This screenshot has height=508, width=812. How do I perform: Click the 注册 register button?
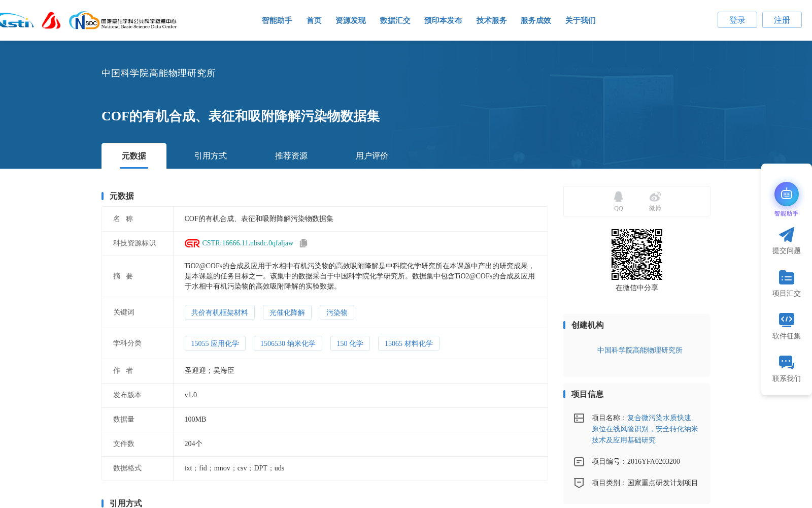click(x=782, y=20)
